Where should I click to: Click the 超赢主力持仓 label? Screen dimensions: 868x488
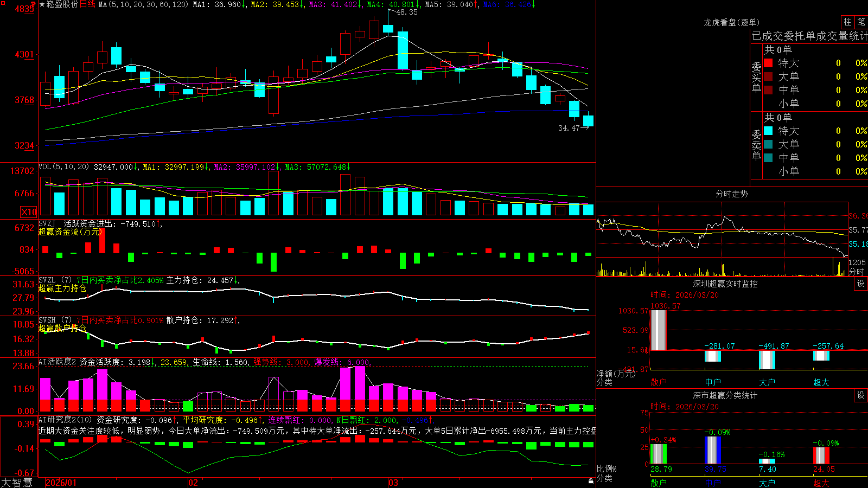tap(62, 288)
